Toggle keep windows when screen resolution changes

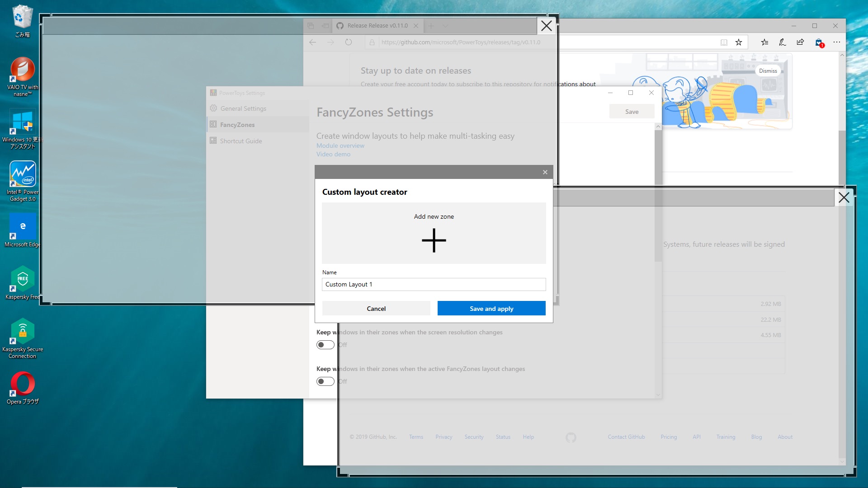coord(325,345)
